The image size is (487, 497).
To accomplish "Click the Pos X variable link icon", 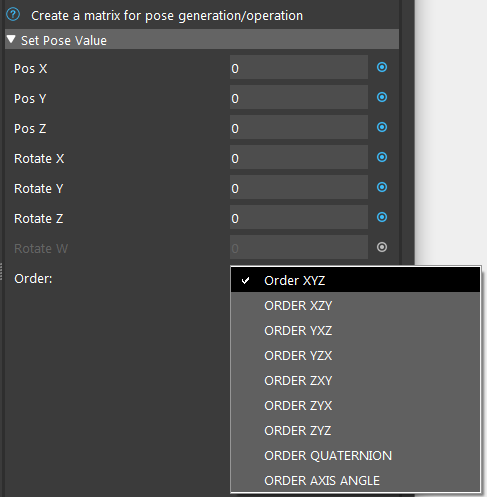I will tap(382, 67).
